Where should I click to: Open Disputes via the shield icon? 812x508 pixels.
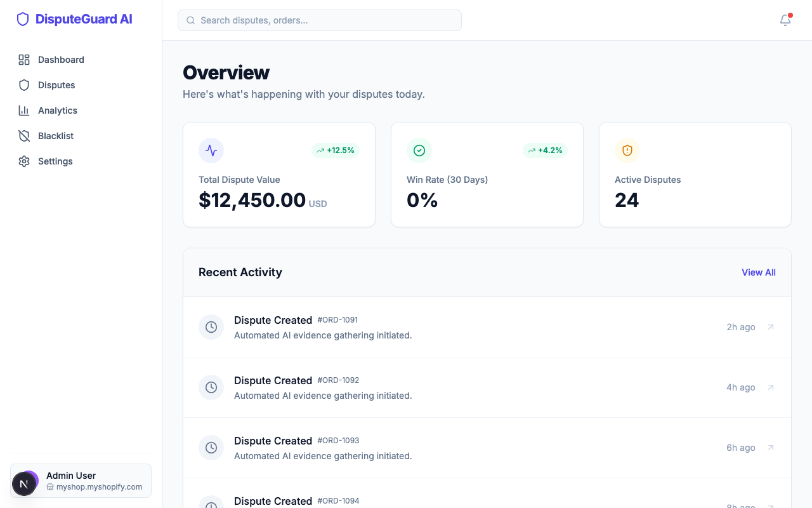(x=24, y=85)
